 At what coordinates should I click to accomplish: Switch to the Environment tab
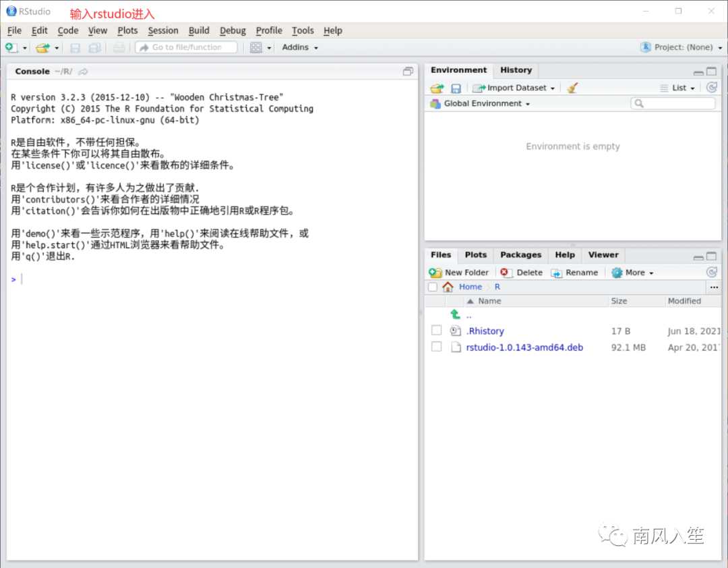(x=458, y=70)
